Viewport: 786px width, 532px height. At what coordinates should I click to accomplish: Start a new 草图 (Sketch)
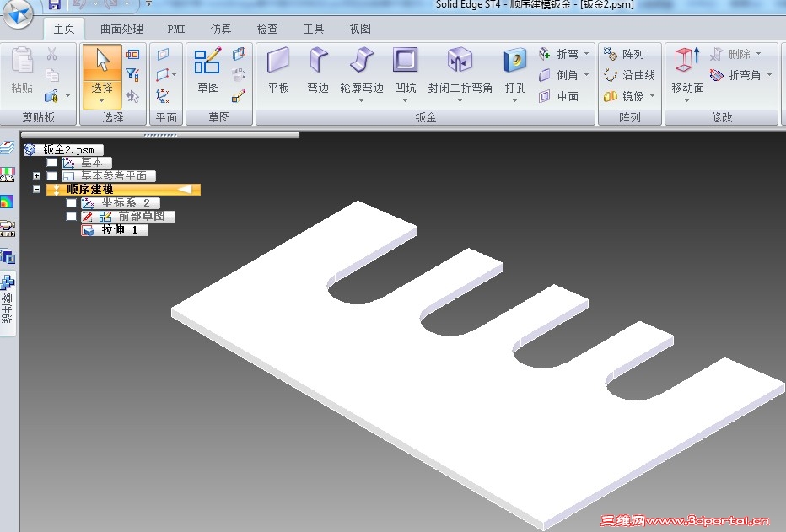[x=207, y=62]
